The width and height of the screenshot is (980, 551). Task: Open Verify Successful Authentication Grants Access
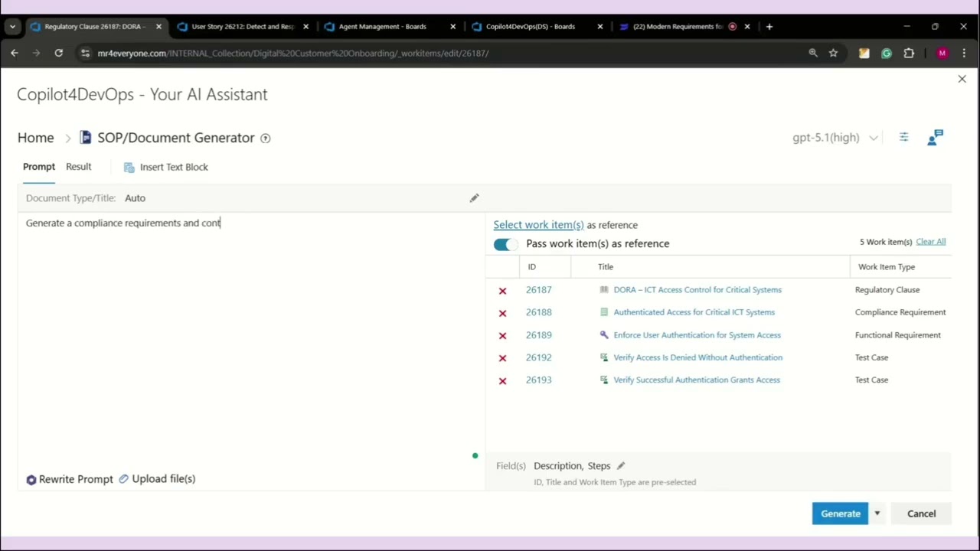pos(697,380)
